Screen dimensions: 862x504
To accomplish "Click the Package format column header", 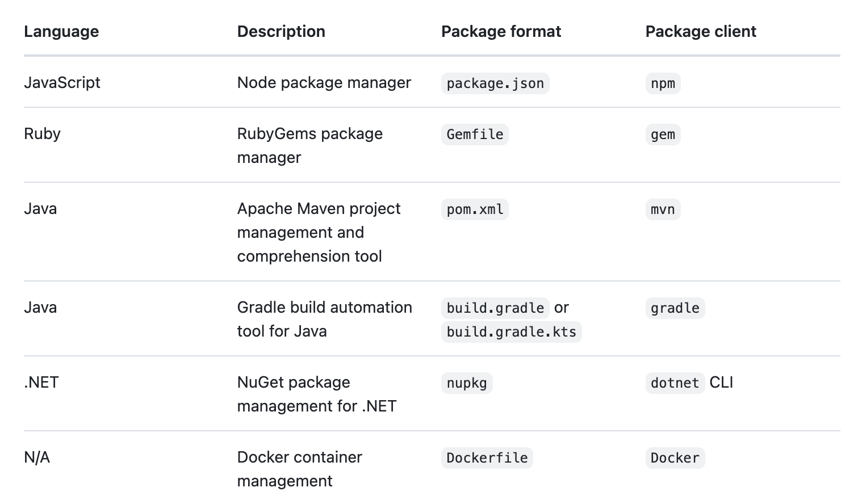I will point(501,31).
